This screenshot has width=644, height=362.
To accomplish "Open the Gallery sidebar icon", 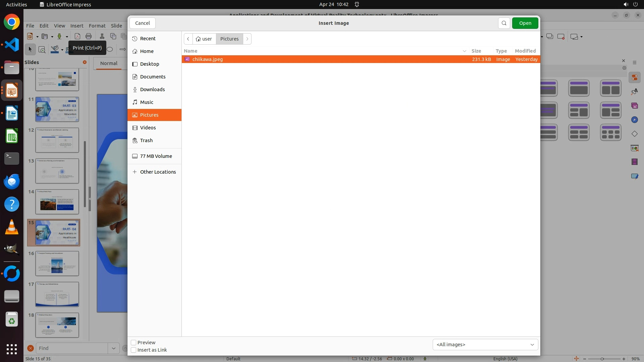I will click(x=634, y=106).
